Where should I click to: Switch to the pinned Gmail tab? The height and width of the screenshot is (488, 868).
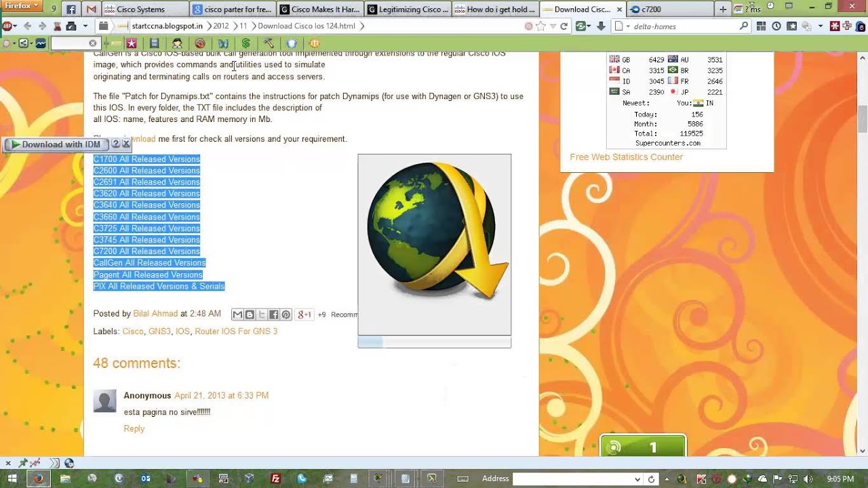point(92,9)
